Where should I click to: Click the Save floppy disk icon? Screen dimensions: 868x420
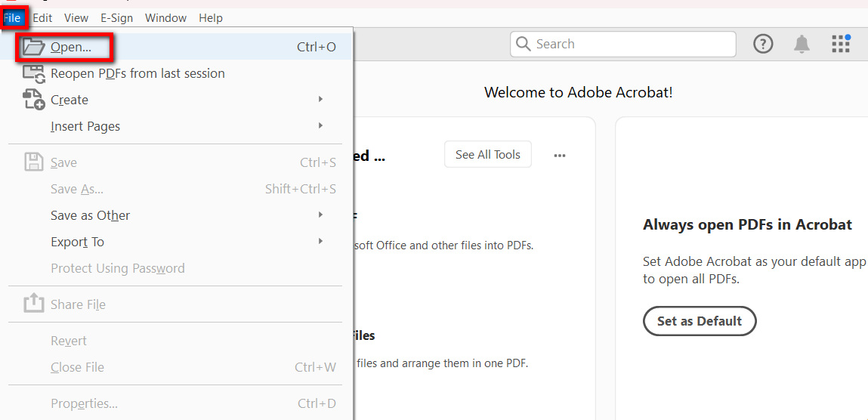pos(34,162)
